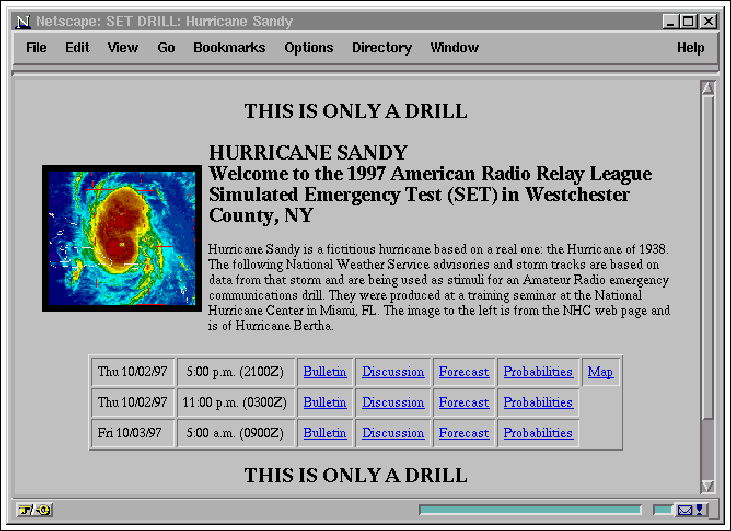Click the Netscape N logo icon

click(23, 21)
